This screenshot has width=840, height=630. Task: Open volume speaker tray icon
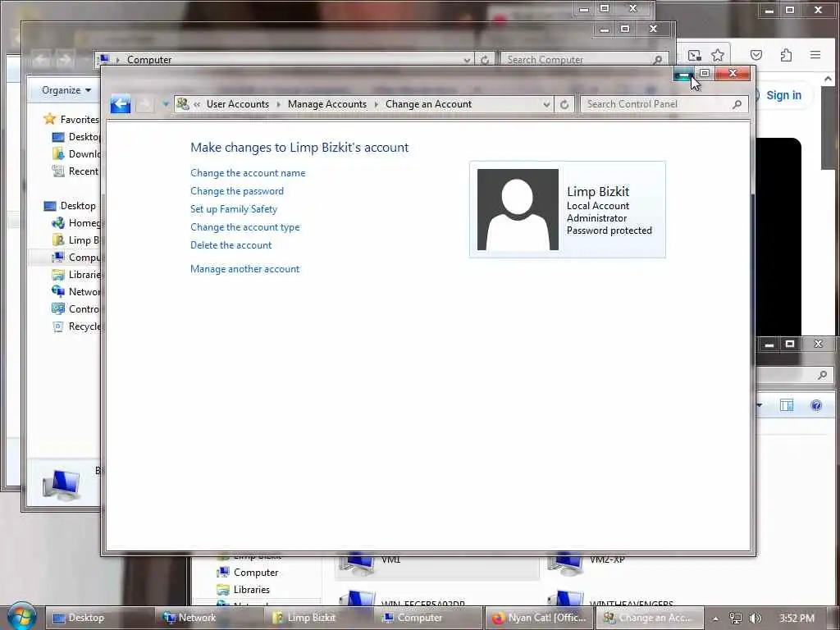pos(756,619)
